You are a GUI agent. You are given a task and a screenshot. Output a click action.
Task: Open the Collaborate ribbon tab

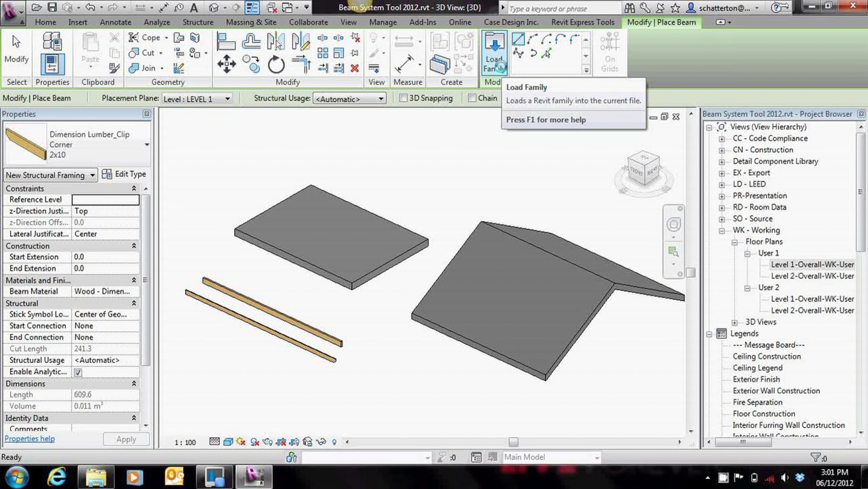[x=309, y=22]
